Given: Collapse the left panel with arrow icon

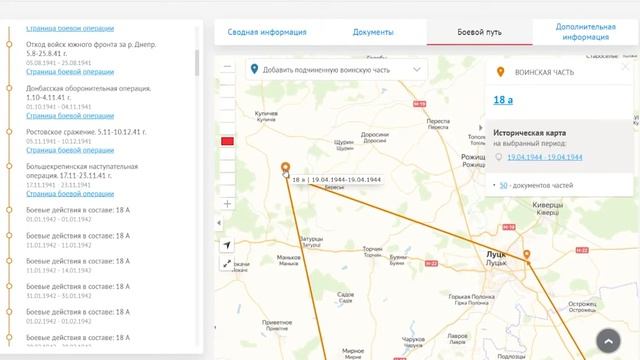Looking at the screenshot, I should (219, 223).
